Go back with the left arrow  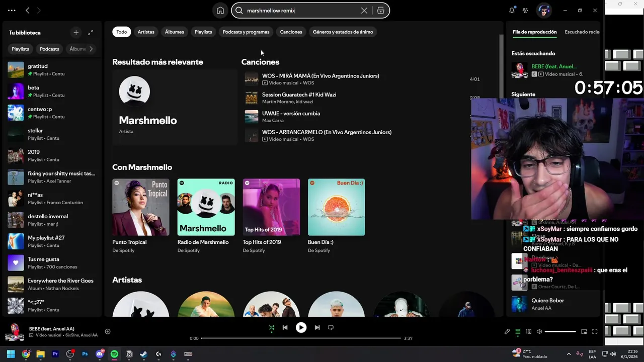pyautogui.click(x=28, y=10)
